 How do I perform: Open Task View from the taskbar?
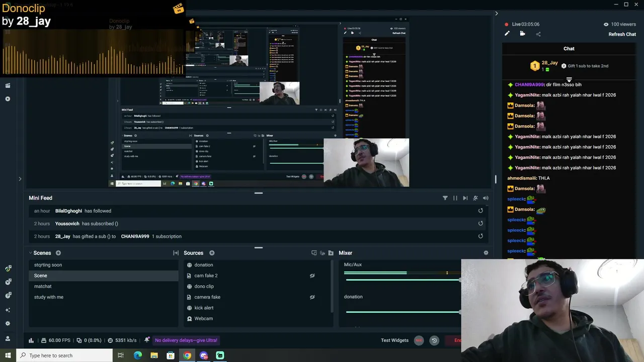121,355
